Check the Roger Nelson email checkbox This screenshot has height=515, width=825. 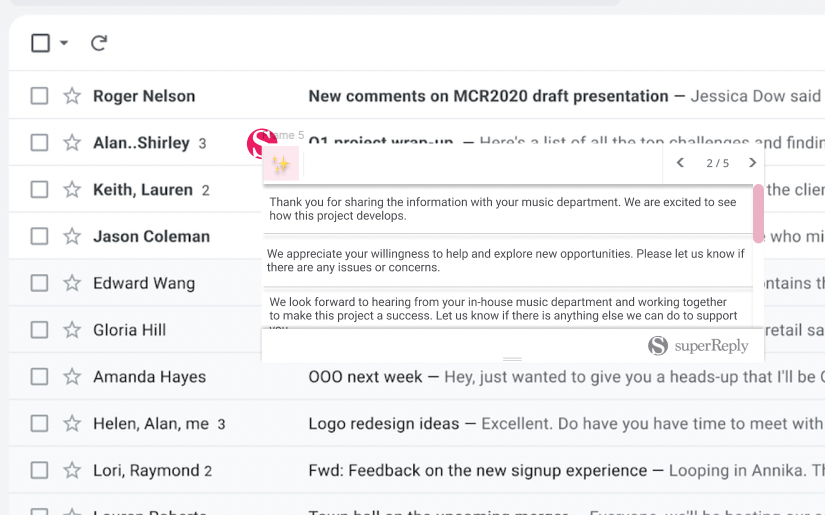39,96
